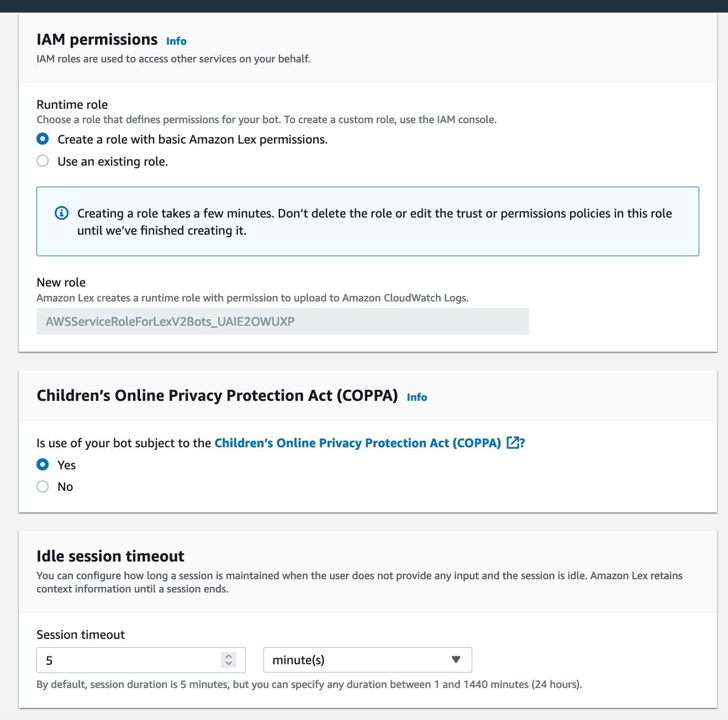Screen dimensions: 728x720
Task: Click the 'Create a role with basic Amazon Lex permissions.' label
Action: tap(192, 139)
